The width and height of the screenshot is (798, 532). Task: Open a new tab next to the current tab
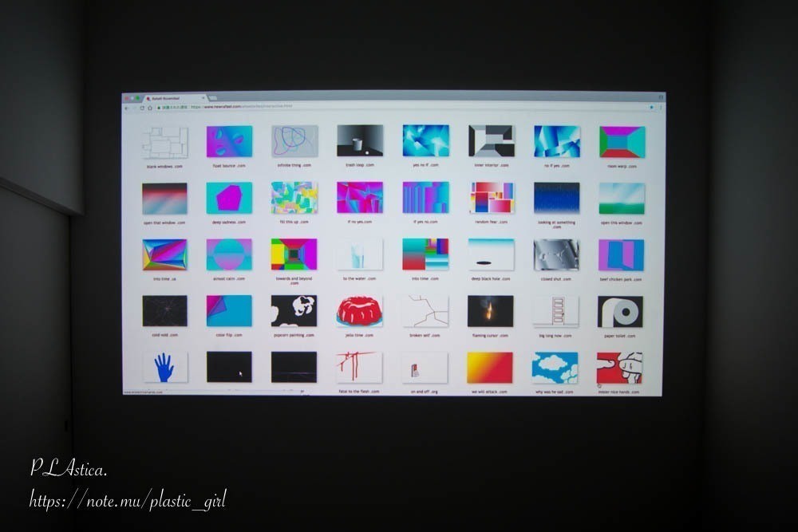point(213,98)
